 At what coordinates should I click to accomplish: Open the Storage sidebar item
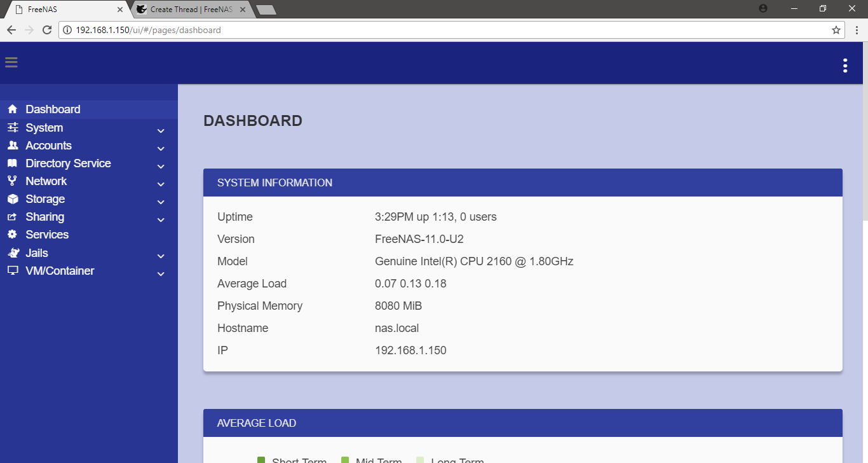(89, 199)
